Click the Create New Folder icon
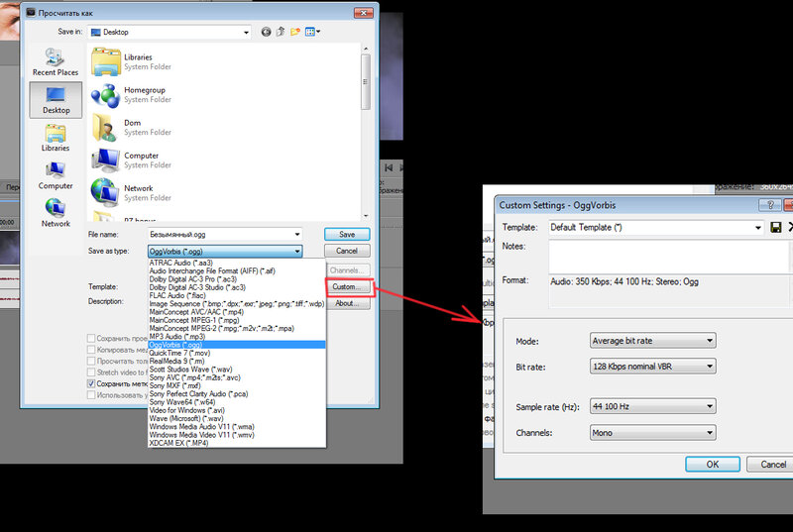Image resolution: width=793 pixels, height=532 pixels. [x=295, y=32]
